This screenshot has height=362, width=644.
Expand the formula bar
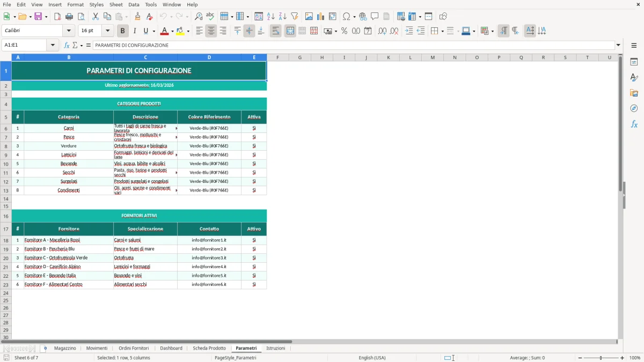(618, 45)
